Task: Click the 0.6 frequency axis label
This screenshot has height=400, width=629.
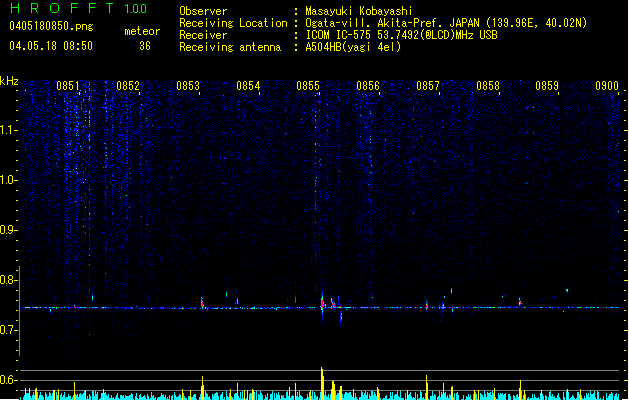Action: click(x=8, y=380)
